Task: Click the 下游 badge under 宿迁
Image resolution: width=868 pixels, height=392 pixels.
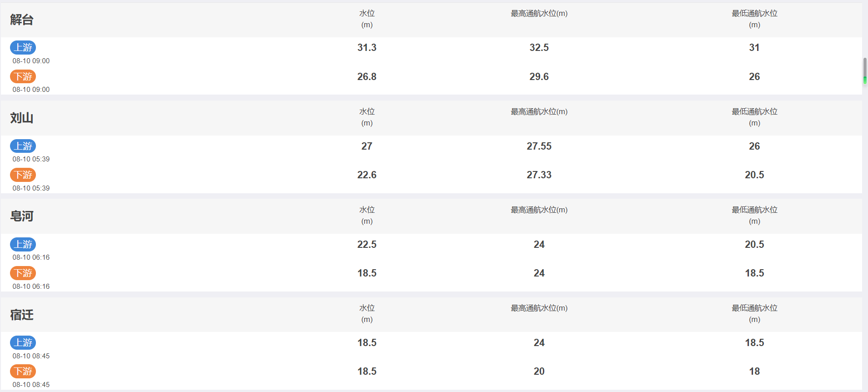Action: point(23,371)
